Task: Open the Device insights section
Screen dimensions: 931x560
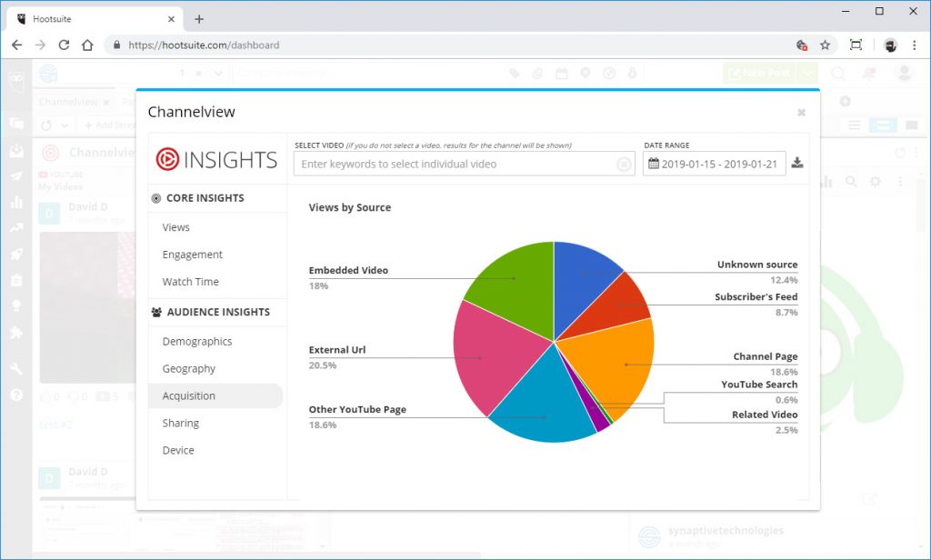Action: click(178, 450)
